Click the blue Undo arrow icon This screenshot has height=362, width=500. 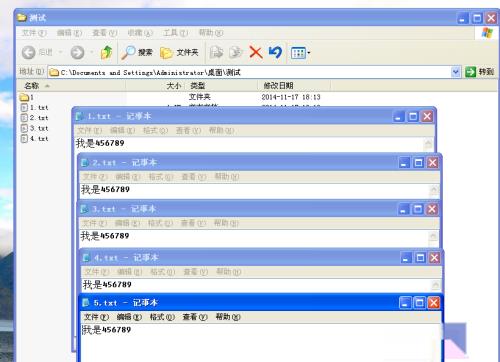pos(275,52)
